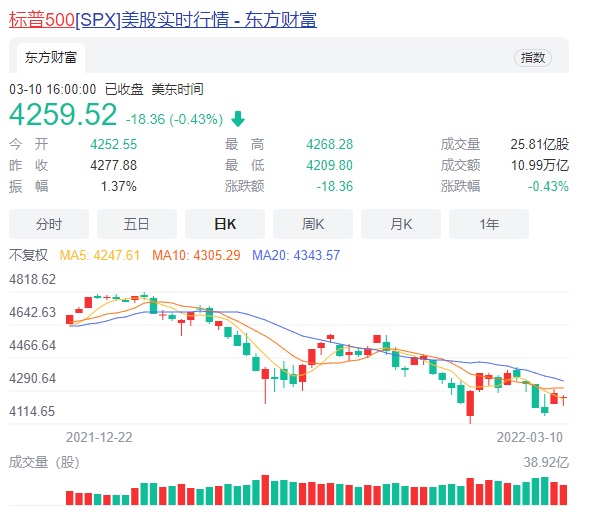Click the current price 4259.52

(63, 114)
